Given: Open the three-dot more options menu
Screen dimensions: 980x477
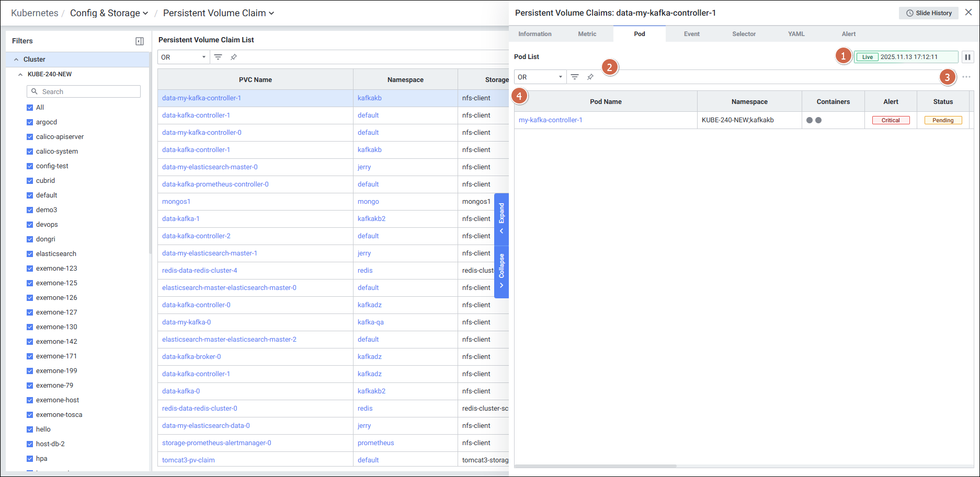Looking at the screenshot, I should coord(966,77).
